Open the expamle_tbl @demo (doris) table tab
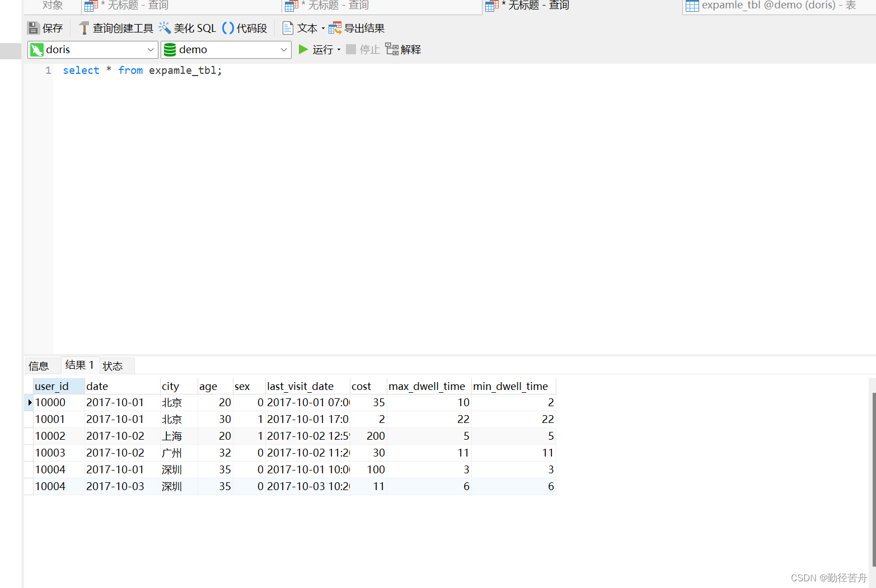The height and width of the screenshot is (588, 876). click(778, 6)
